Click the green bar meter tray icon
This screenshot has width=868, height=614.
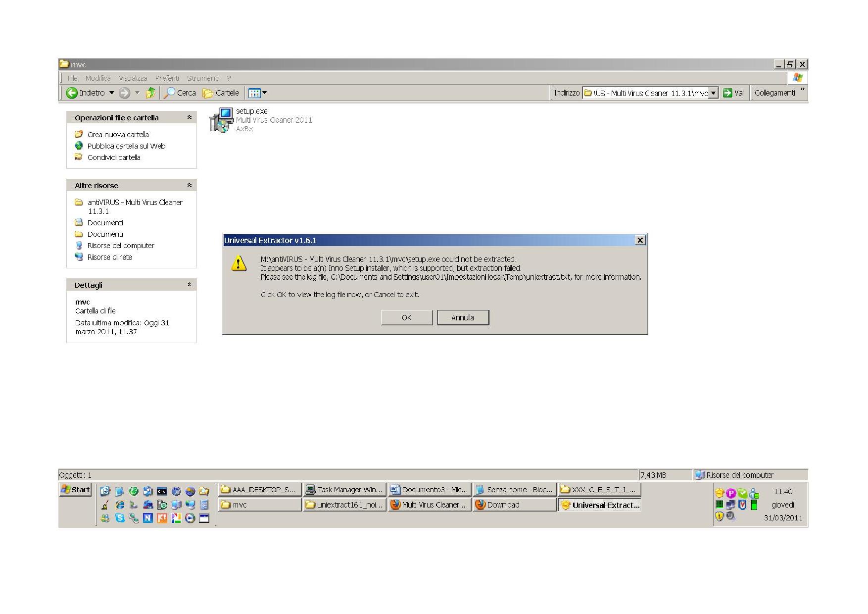pyautogui.click(x=754, y=505)
